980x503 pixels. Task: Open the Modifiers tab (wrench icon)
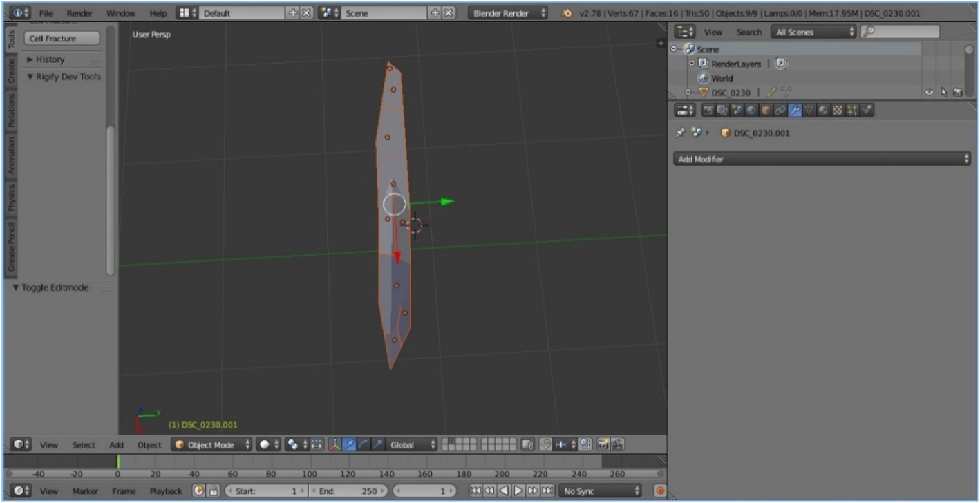tap(795, 111)
